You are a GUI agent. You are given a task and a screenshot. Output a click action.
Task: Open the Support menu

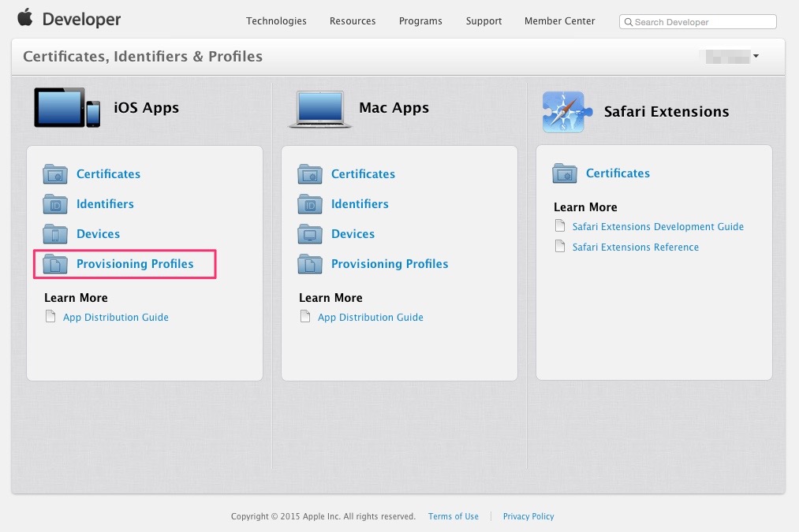(x=484, y=20)
